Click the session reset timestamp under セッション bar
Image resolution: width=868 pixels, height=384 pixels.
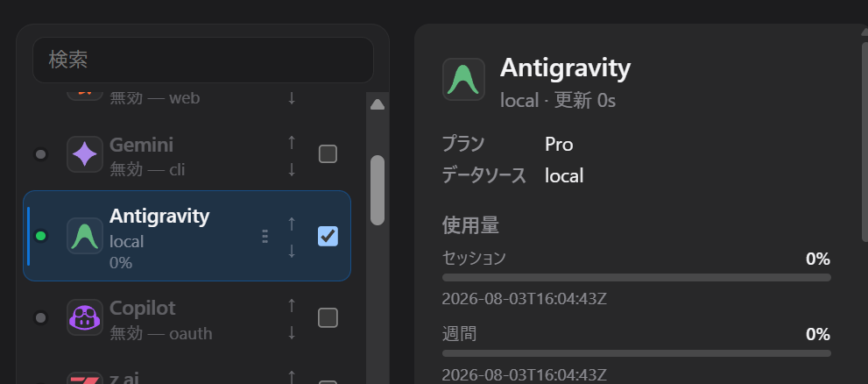pyautogui.click(x=525, y=299)
